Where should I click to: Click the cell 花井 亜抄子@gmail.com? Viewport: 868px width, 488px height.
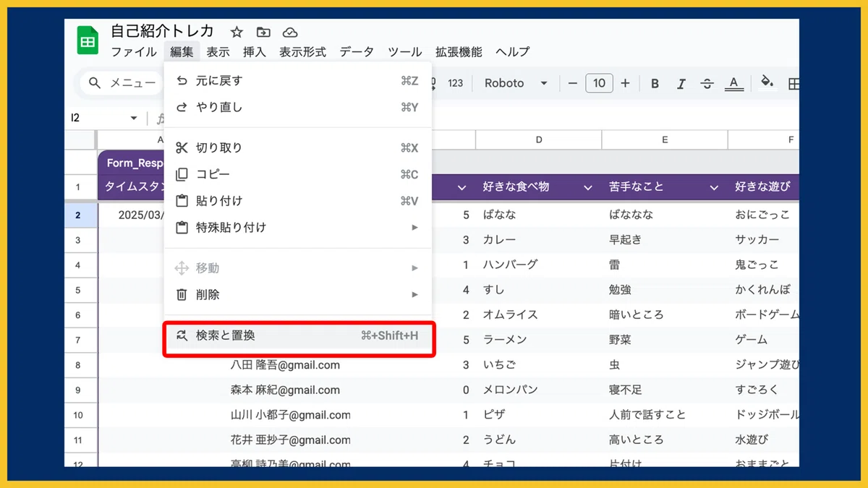point(290,440)
